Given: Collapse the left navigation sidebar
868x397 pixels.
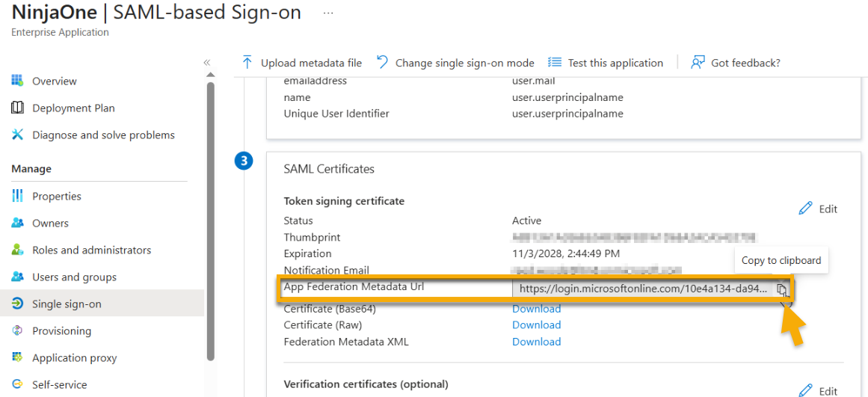Looking at the screenshot, I should point(207,63).
